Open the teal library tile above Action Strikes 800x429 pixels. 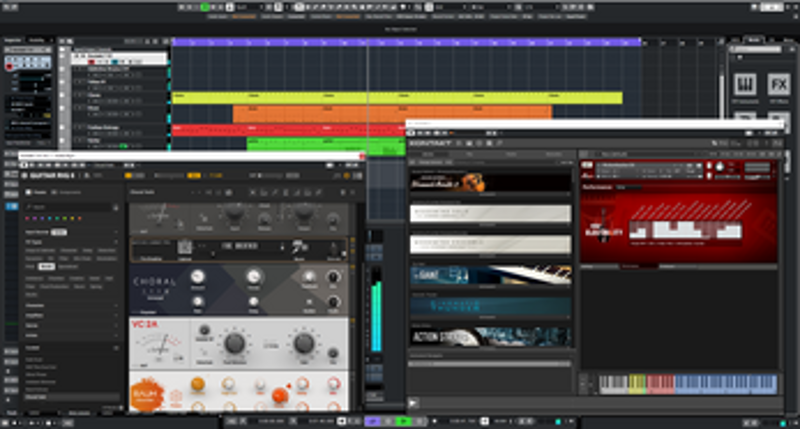(490, 306)
